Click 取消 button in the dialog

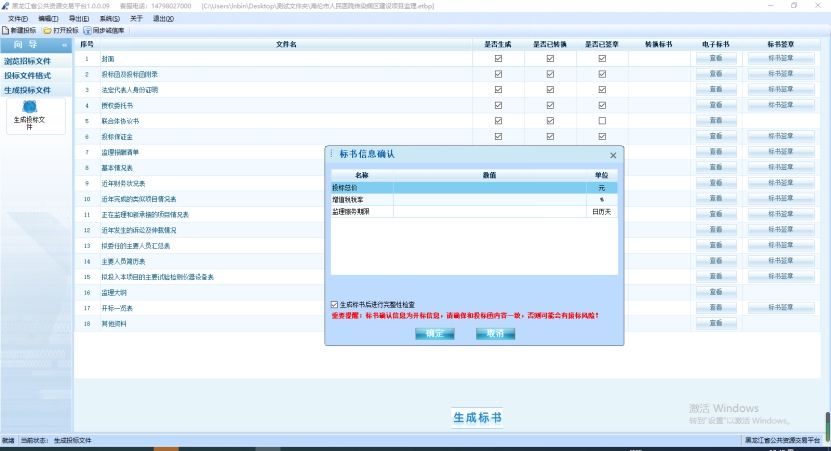tap(495, 333)
